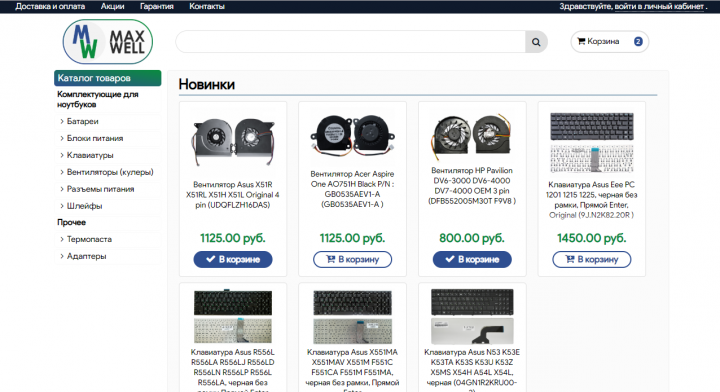Open Вентилятор HP Pavilion DV6-3000 title
Image resolution: width=720 pixels, height=392 pixels.
tap(472, 185)
